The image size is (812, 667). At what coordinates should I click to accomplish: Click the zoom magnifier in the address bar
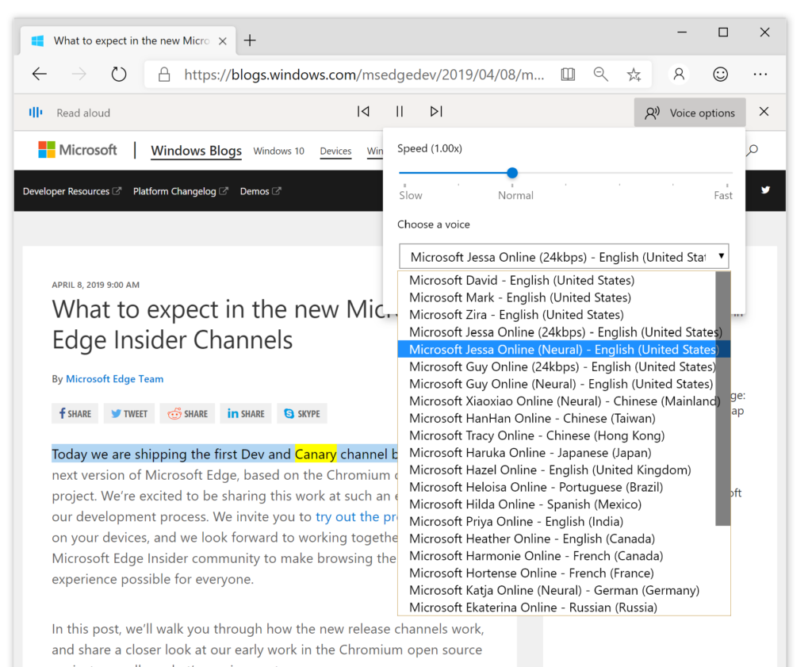coord(601,74)
